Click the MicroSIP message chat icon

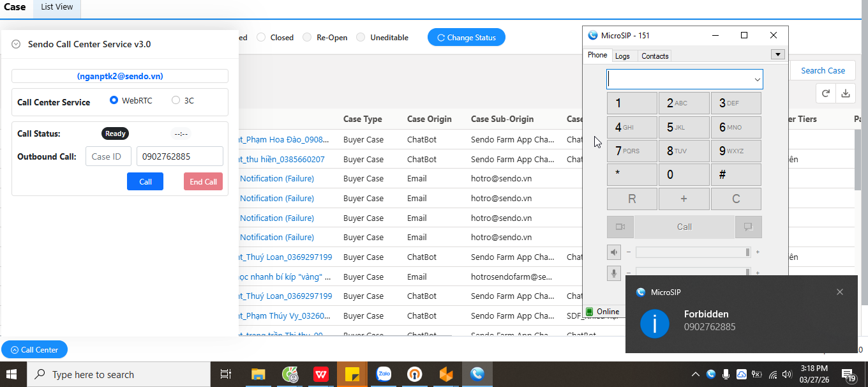(x=748, y=227)
